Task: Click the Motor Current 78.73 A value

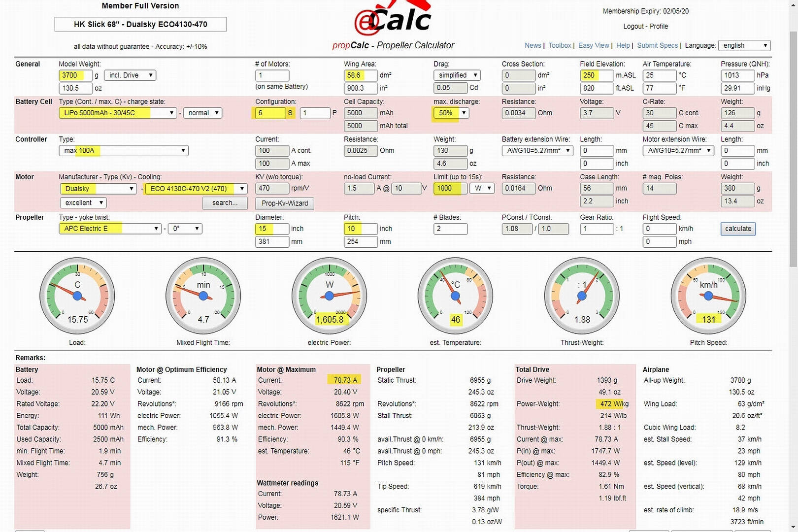Action: [345, 380]
